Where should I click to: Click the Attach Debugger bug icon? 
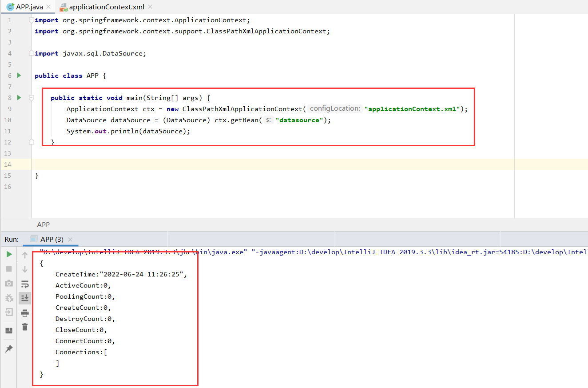coord(9,298)
